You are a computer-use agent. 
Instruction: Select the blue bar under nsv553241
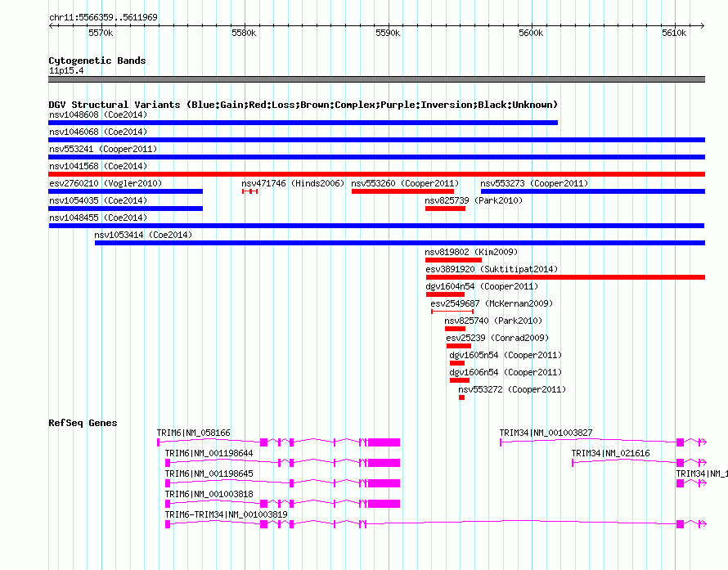376,157
